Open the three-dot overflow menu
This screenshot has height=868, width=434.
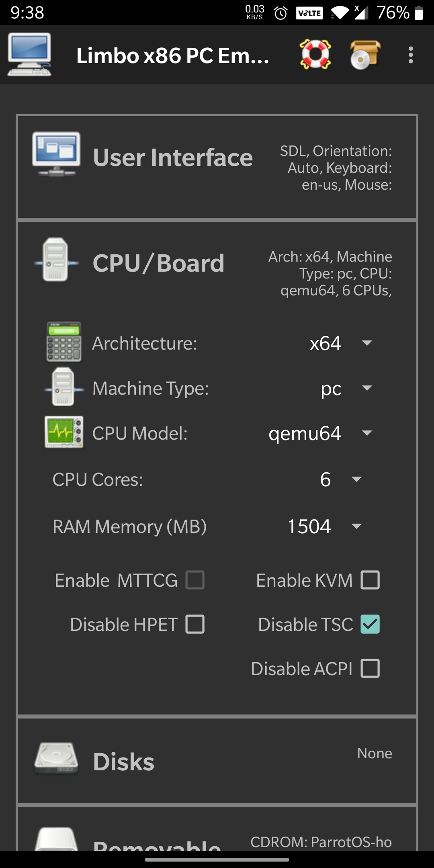410,55
